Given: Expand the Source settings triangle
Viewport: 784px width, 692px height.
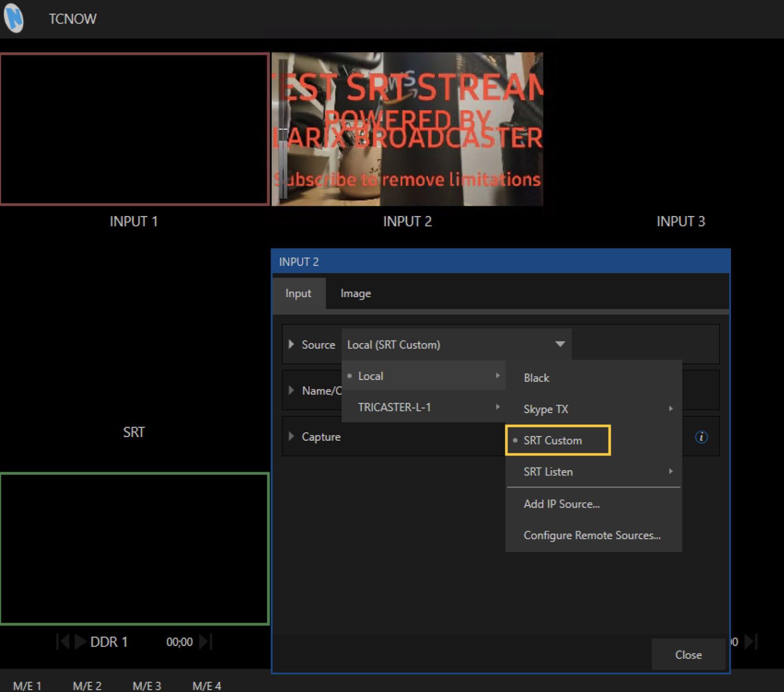Looking at the screenshot, I should click(x=291, y=344).
